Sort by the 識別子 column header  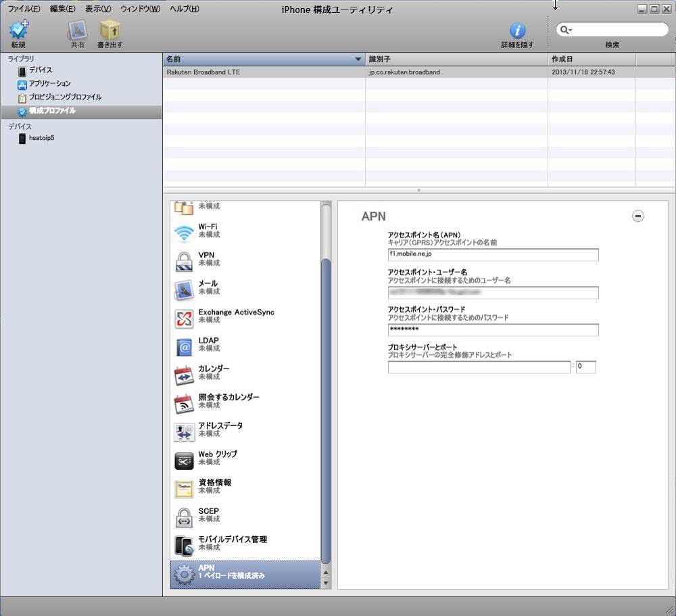click(x=456, y=59)
